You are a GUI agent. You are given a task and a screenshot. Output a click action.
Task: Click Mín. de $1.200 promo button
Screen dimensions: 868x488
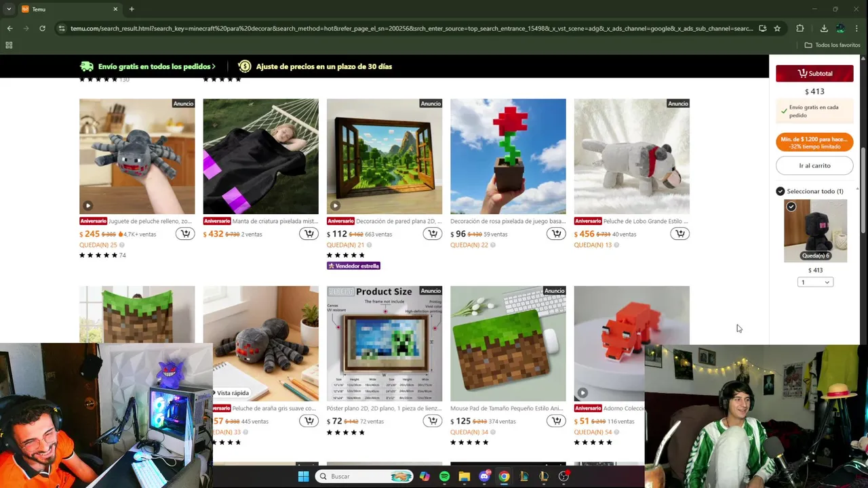point(814,142)
